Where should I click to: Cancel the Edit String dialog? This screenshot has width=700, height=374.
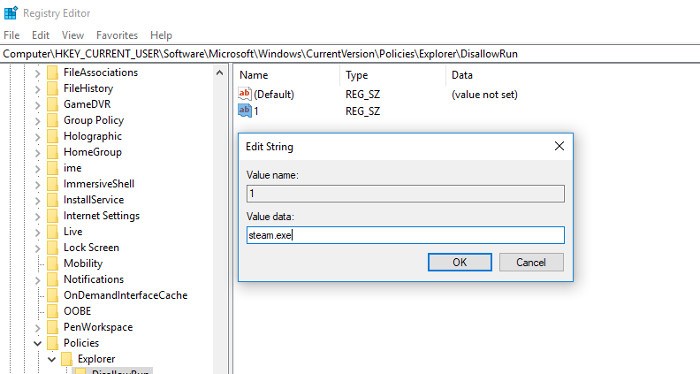(x=531, y=262)
